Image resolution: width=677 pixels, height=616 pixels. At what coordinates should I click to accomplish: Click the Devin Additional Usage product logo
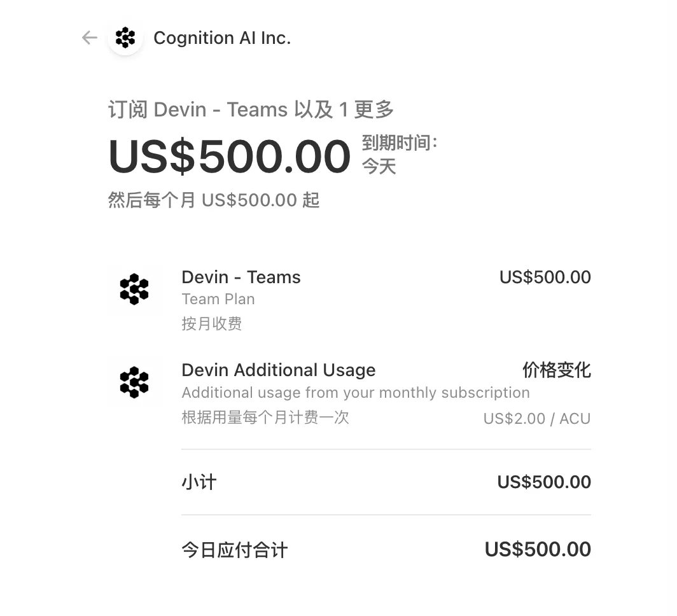click(135, 382)
